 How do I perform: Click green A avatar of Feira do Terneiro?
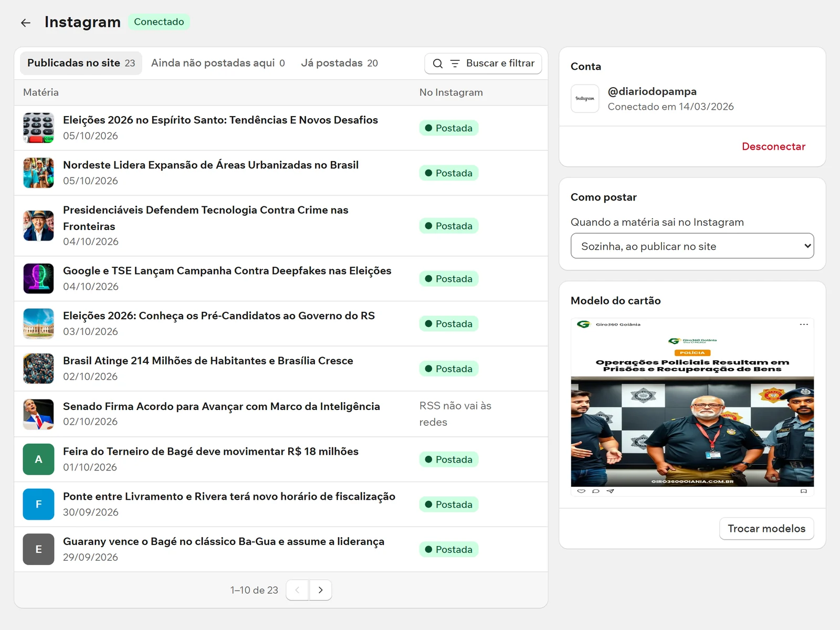(x=38, y=459)
